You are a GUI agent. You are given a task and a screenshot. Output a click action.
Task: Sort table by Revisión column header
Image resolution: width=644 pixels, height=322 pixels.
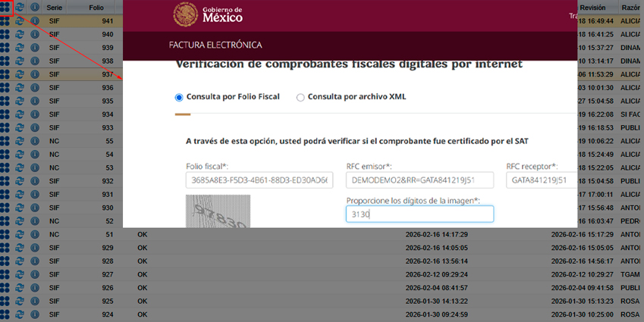(x=592, y=7)
